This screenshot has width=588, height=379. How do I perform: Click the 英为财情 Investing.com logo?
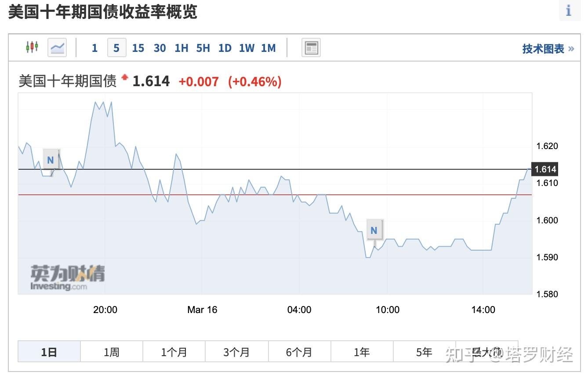click(67, 277)
